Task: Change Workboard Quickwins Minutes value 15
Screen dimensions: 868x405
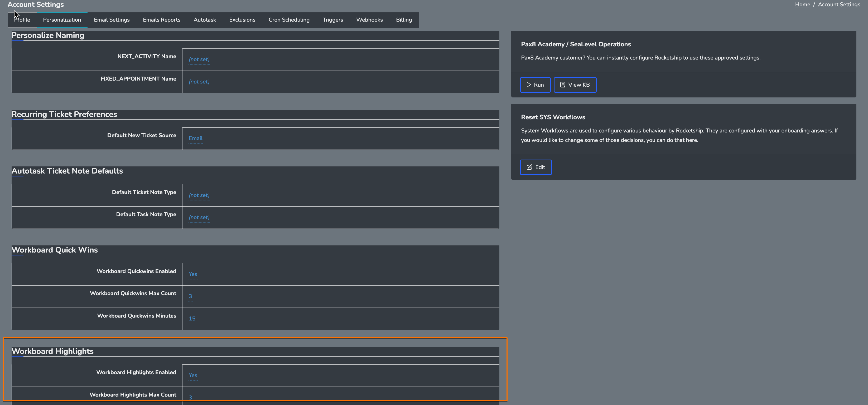Action: click(192, 318)
